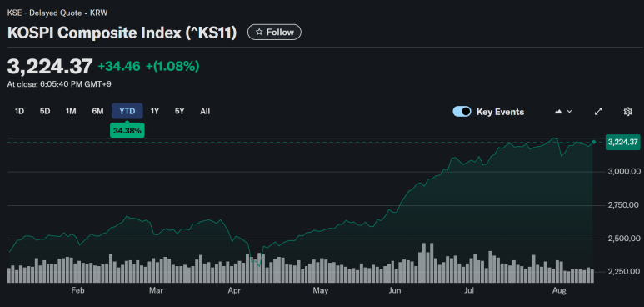644x307 pixels.
Task: Open chart settings gear
Action: tap(627, 112)
